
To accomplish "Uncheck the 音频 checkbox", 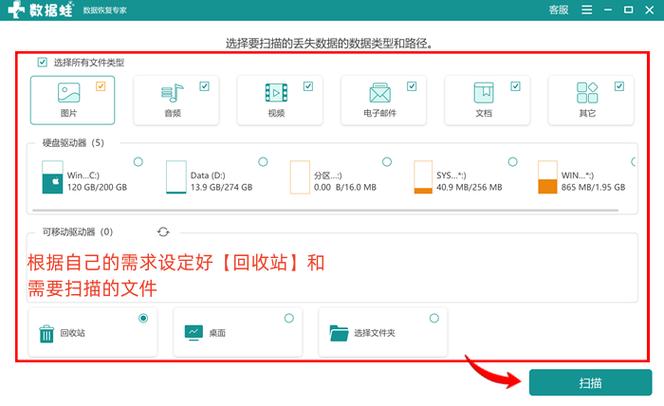I will coord(204,86).
